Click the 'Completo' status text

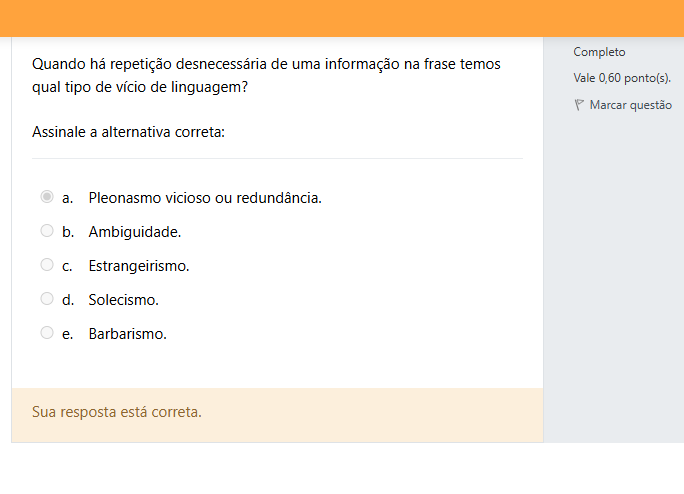[599, 52]
